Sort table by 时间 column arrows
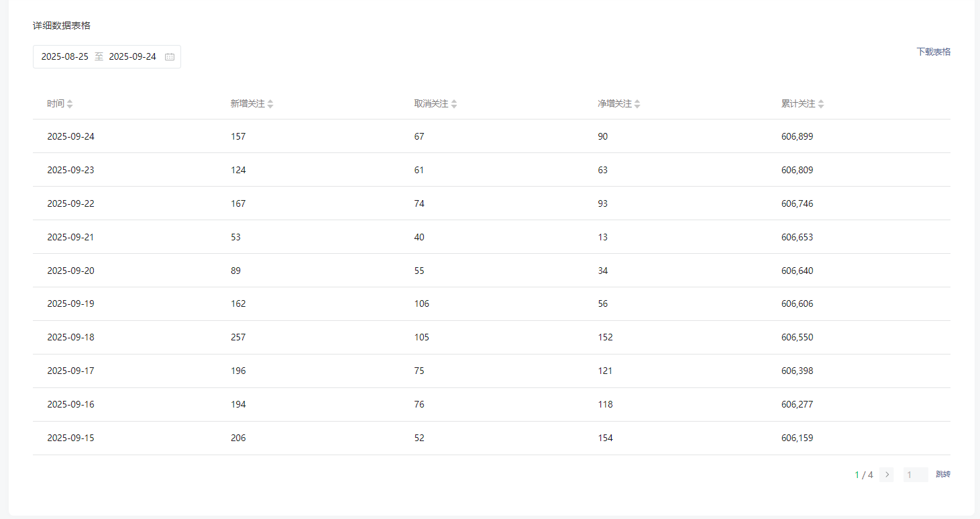The width and height of the screenshot is (980, 519). (70, 104)
